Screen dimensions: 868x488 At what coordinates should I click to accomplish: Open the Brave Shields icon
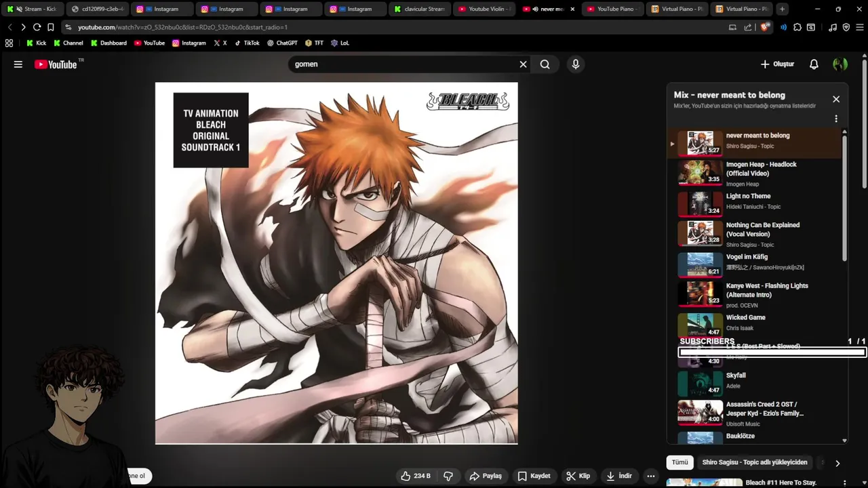(765, 27)
